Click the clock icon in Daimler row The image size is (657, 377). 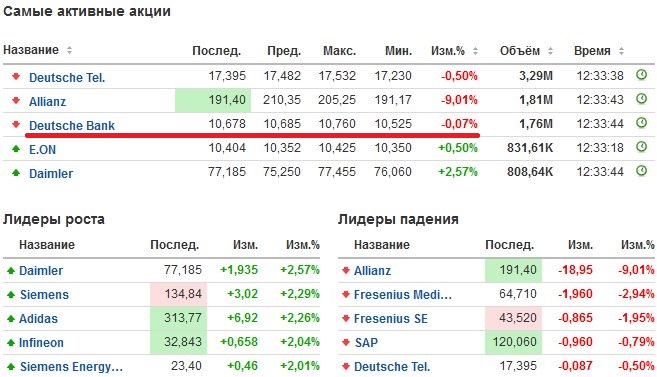coord(641,171)
